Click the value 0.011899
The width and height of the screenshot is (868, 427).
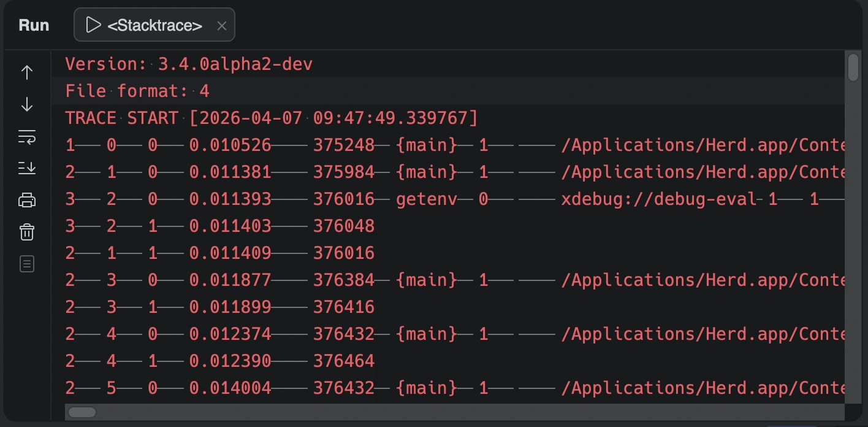[230, 307]
